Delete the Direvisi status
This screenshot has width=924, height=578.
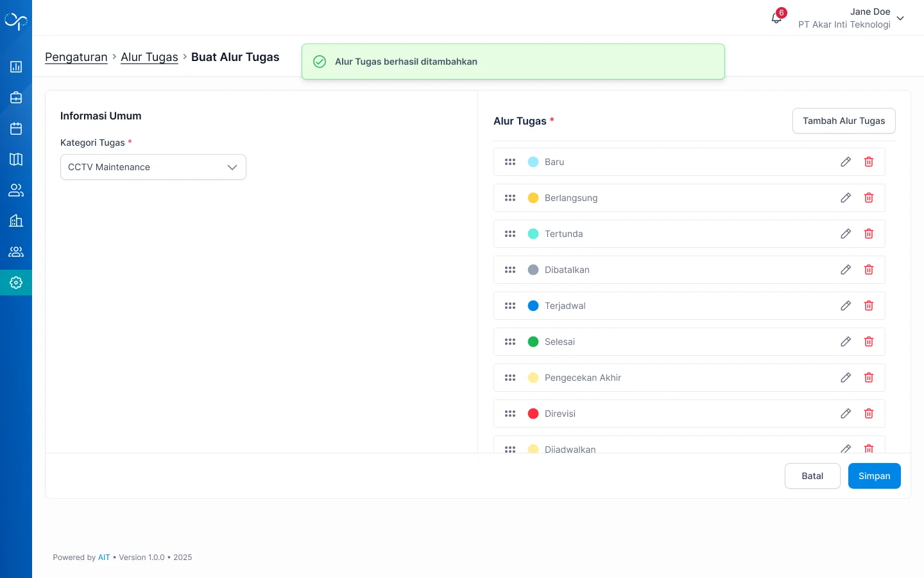point(869,414)
